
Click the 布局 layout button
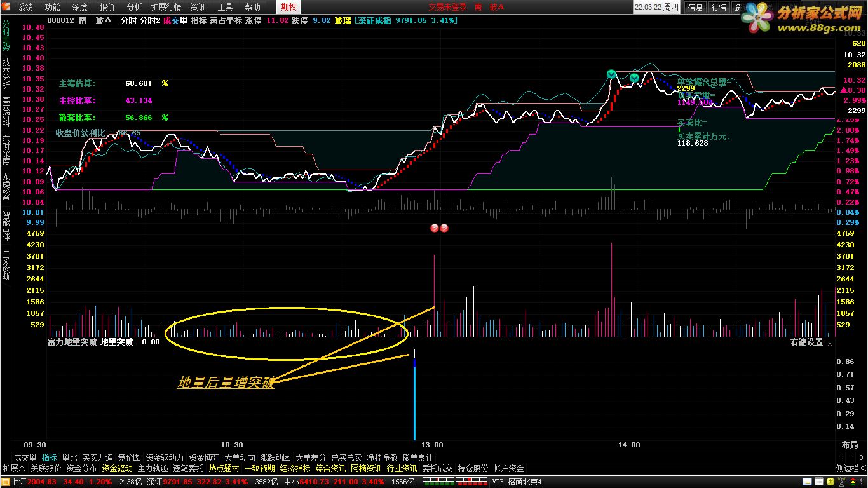(850, 445)
